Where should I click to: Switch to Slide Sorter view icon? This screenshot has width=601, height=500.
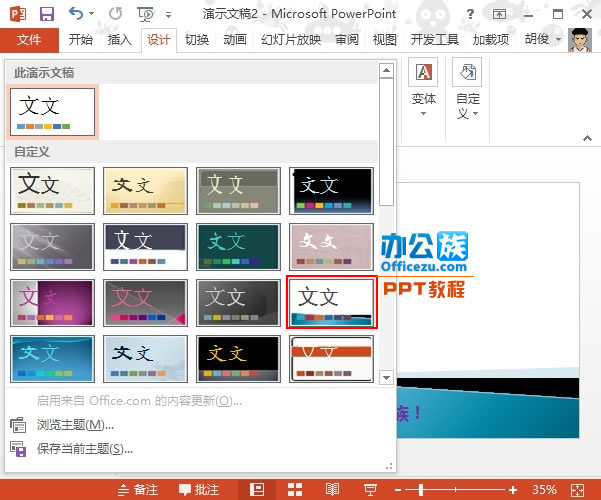point(295,490)
